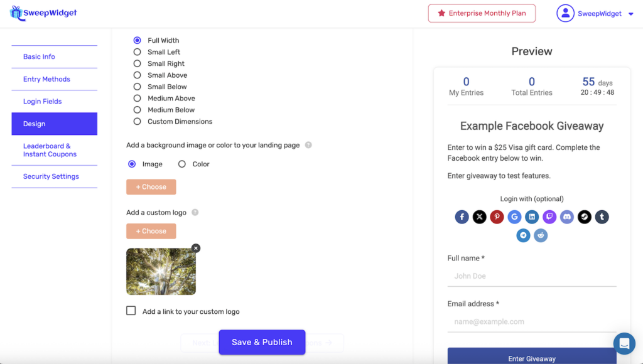Choose Color as background type

click(x=182, y=164)
